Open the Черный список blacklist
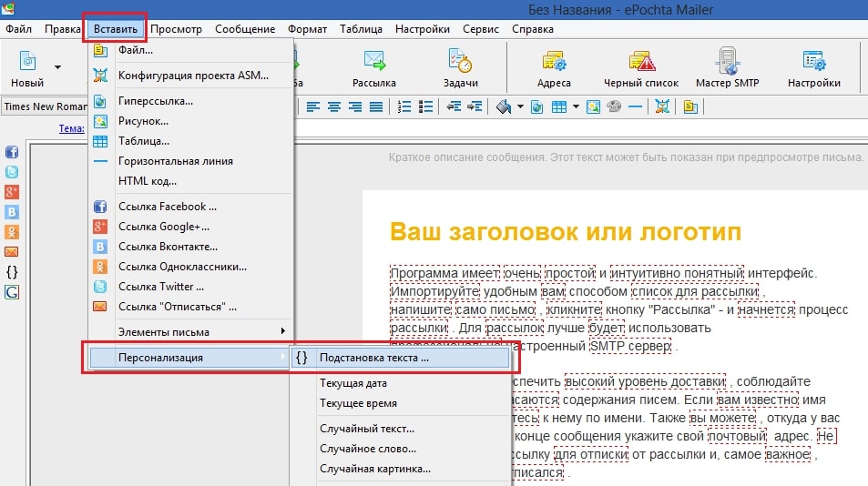This screenshot has width=868, height=486. [641, 68]
